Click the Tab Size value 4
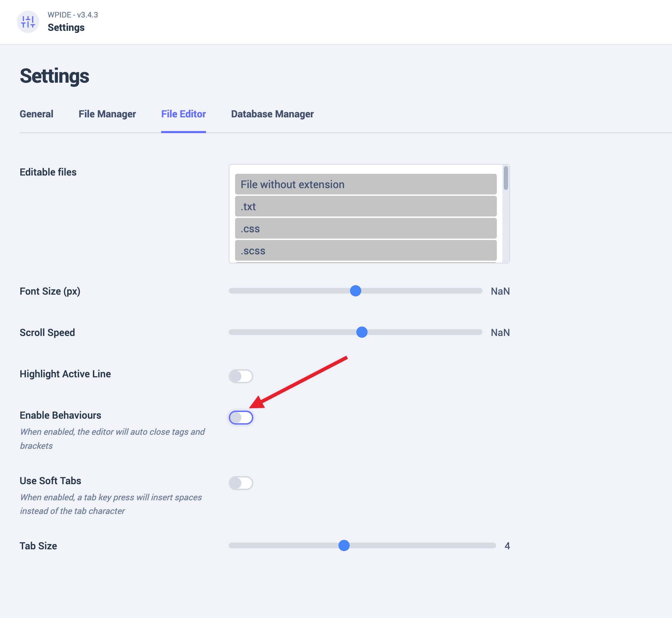This screenshot has height=618, width=672. [507, 546]
